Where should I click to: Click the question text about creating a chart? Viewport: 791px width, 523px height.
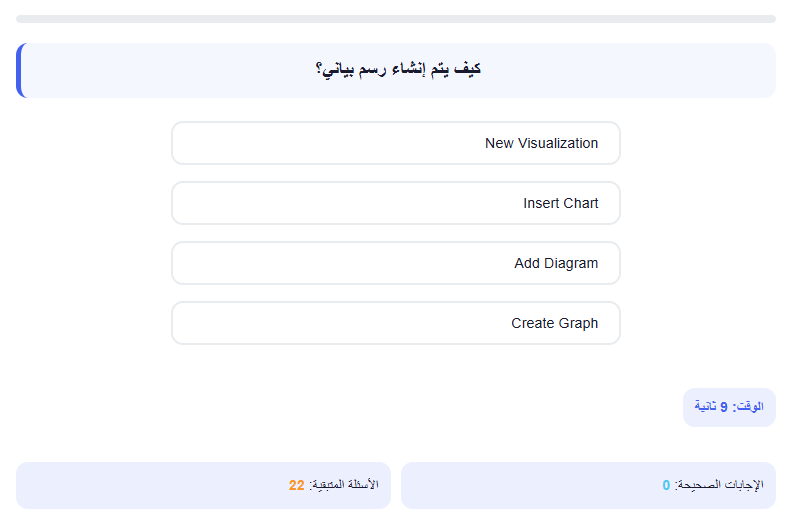[x=398, y=69]
